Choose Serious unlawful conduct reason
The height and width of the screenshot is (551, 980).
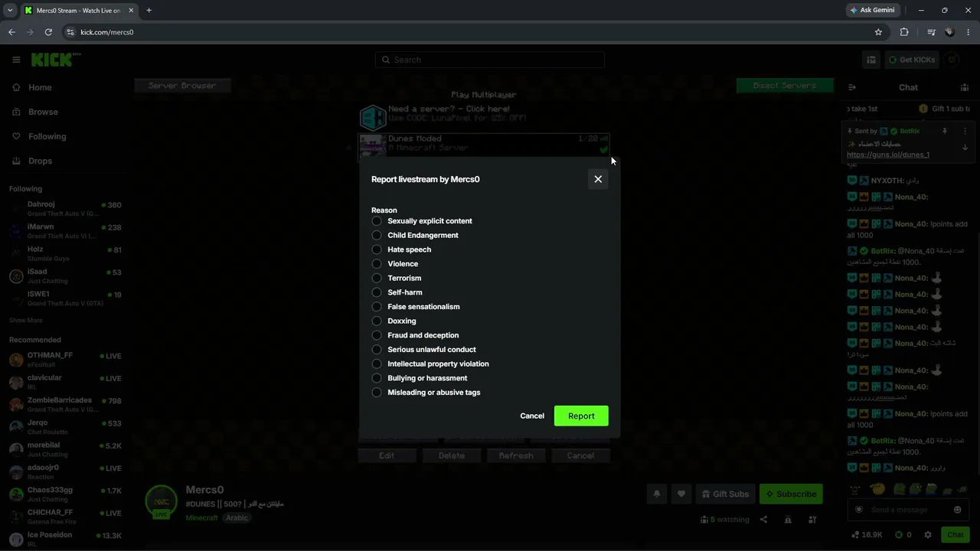click(x=377, y=350)
